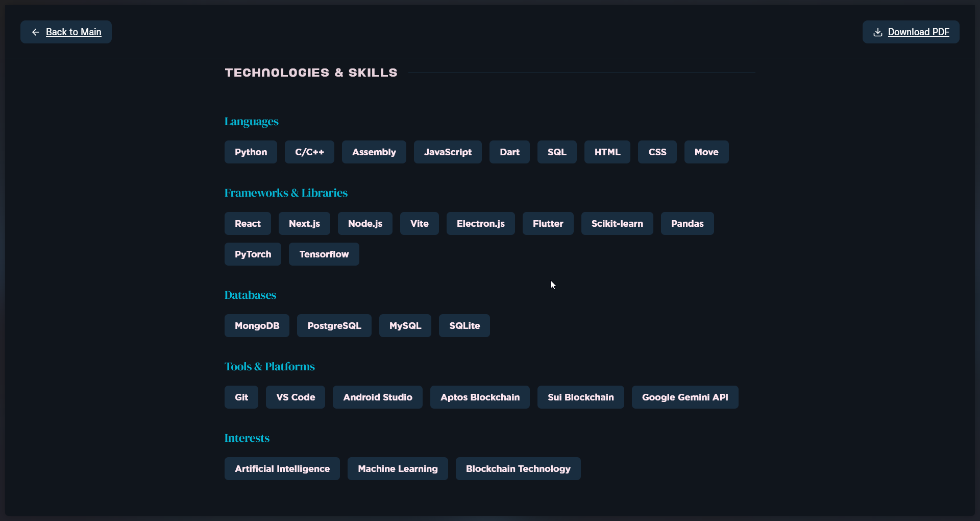Image resolution: width=980 pixels, height=521 pixels.
Task: Click the Interests section heading
Action: [x=247, y=438]
